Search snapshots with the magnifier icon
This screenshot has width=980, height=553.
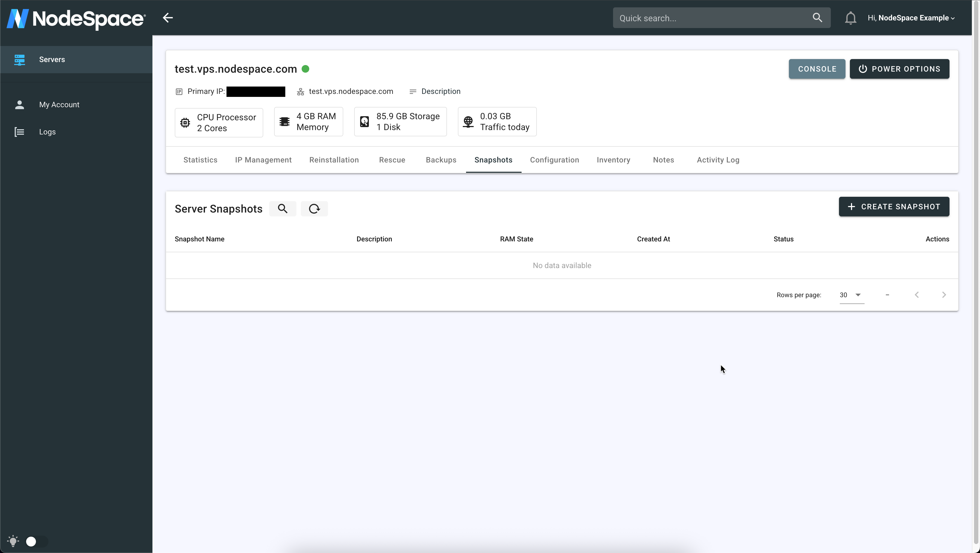pyautogui.click(x=282, y=209)
